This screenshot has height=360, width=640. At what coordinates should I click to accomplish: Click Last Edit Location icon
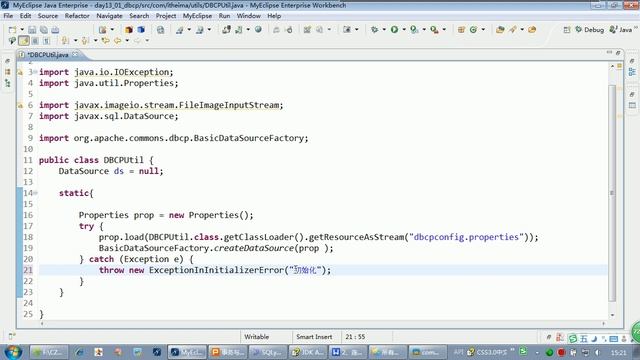pos(105,41)
